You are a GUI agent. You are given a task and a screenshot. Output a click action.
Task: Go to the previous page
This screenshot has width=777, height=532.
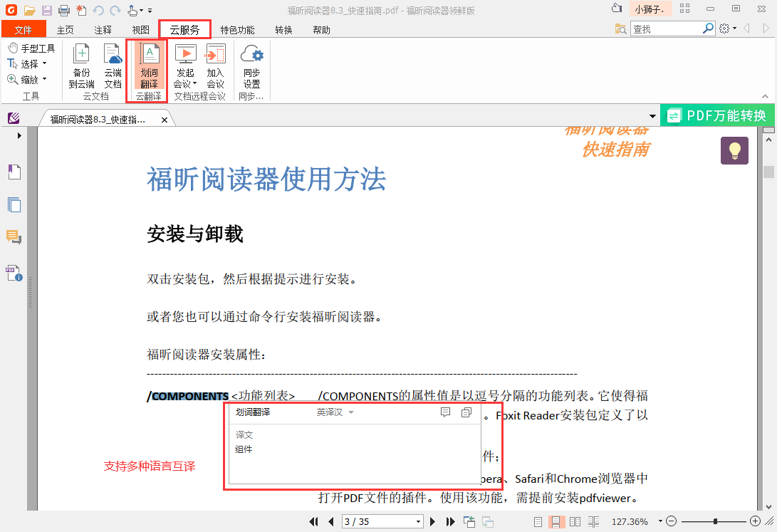tap(331, 521)
